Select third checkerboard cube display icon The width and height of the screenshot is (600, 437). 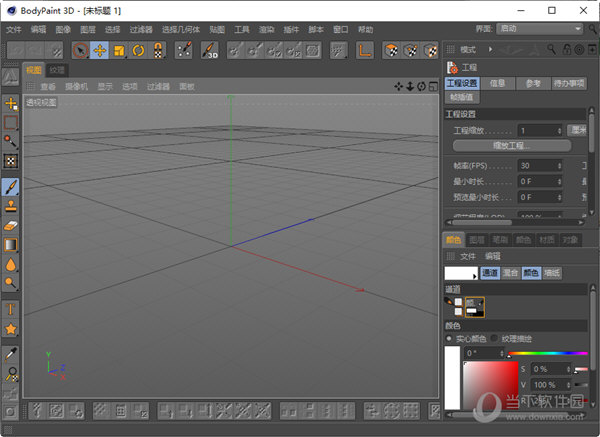430,51
